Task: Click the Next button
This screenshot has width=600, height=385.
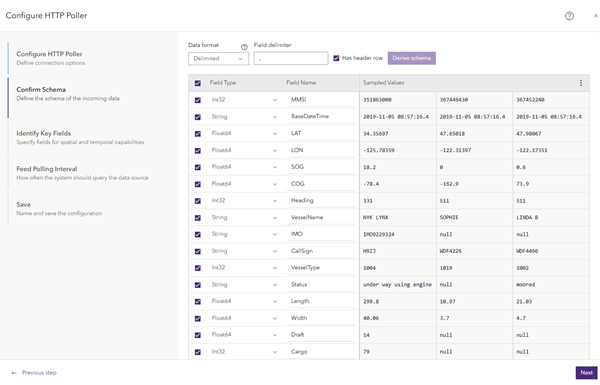Action: tap(586, 373)
